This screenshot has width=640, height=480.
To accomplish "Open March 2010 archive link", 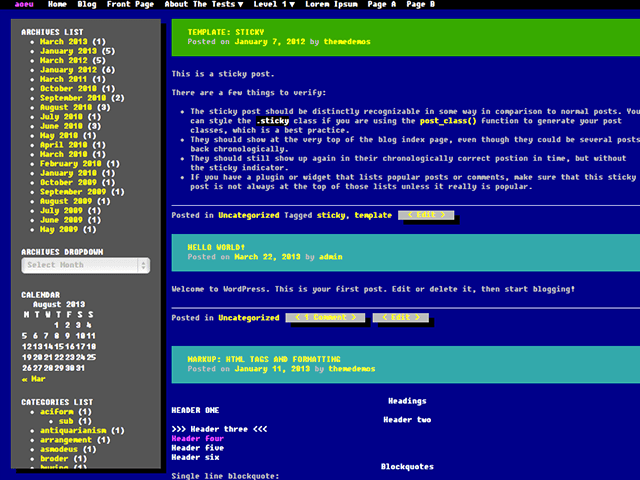I will (x=64, y=154).
